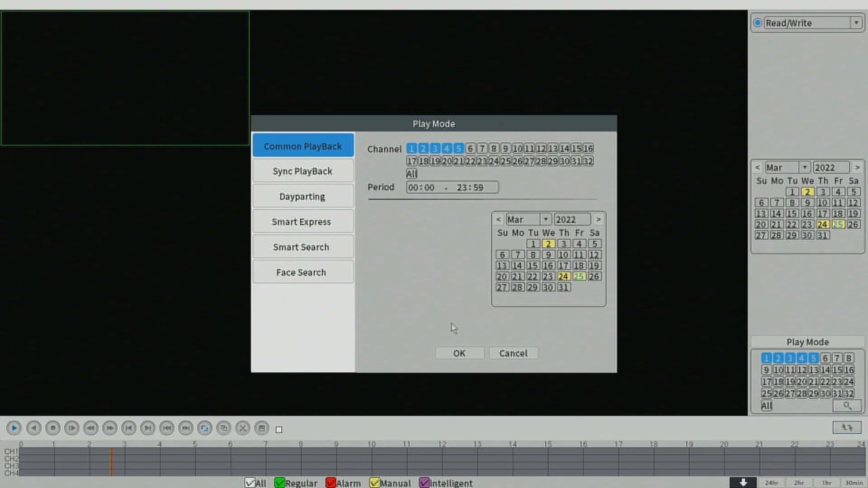
Task: Go to previous month in dialog calendar
Action: pyautogui.click(x=499, y=219)
